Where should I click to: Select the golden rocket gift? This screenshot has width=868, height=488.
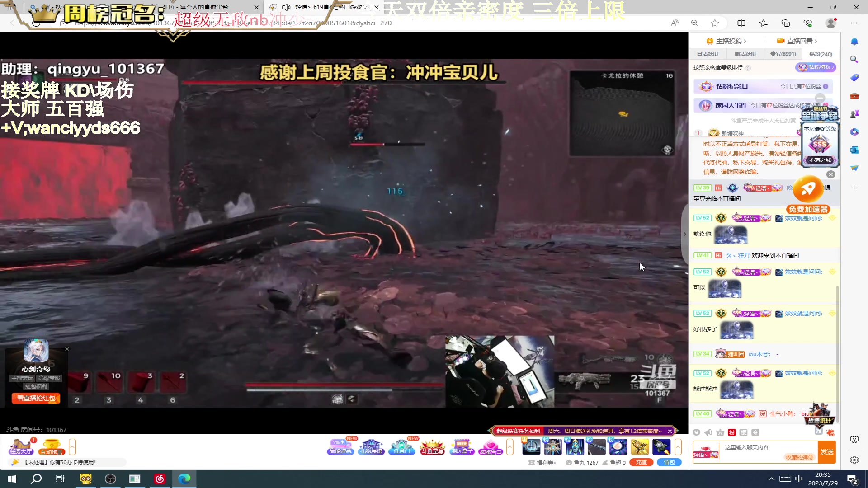(640, 447)
